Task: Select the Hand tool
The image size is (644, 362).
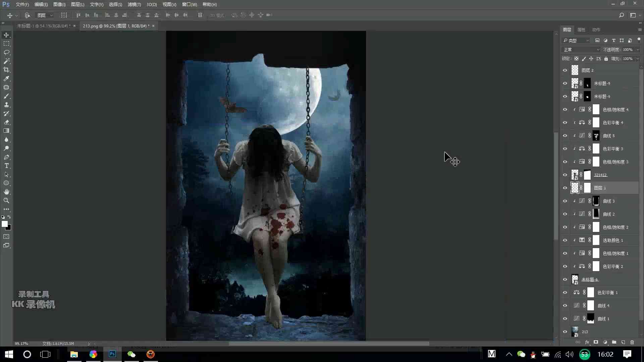Action: (x=6, y=192)
